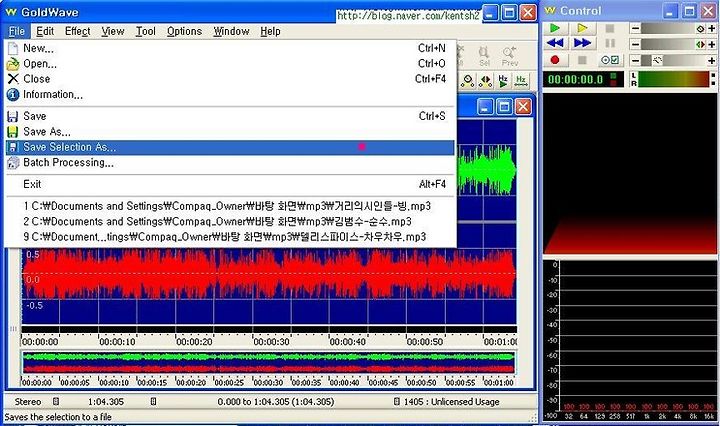Click the red right-channel waveform
Image resolution: width=720 pixels, height=426 pixels.
pos(269,275)
